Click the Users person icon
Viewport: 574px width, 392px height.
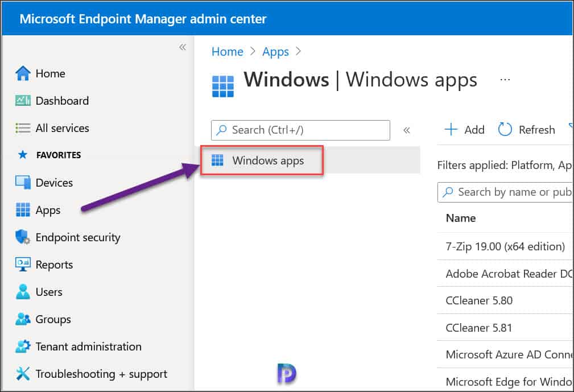(23, 292)
